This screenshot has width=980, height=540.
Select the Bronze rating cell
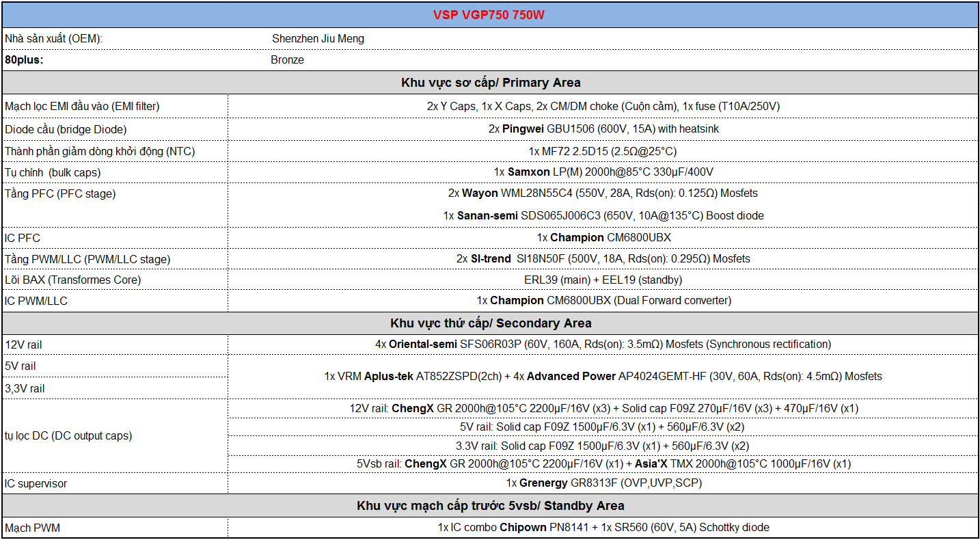287,60
